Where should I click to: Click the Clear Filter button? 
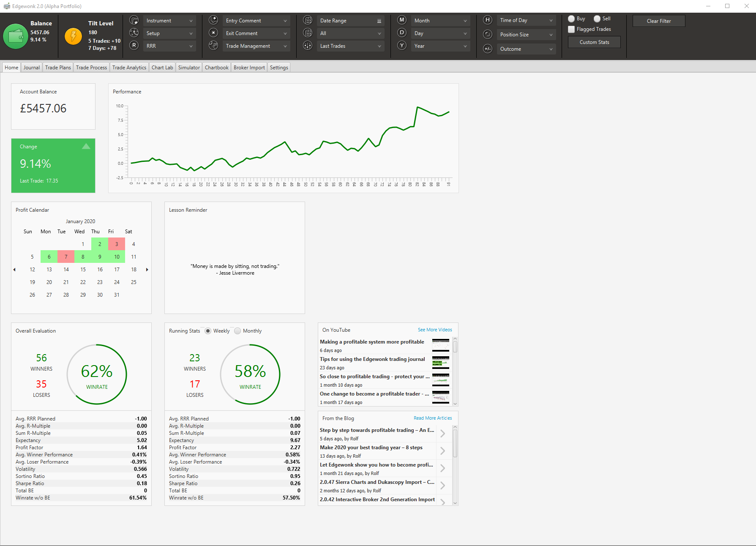click(x=659, y=21)
